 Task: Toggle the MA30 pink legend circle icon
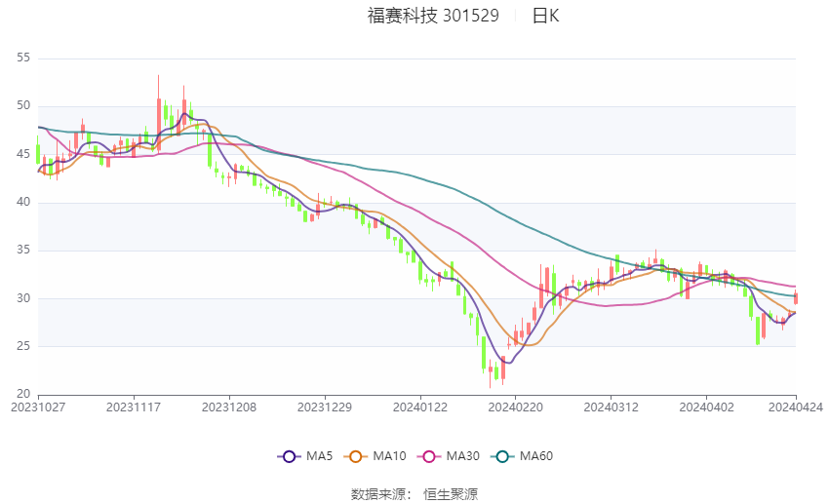429,456
